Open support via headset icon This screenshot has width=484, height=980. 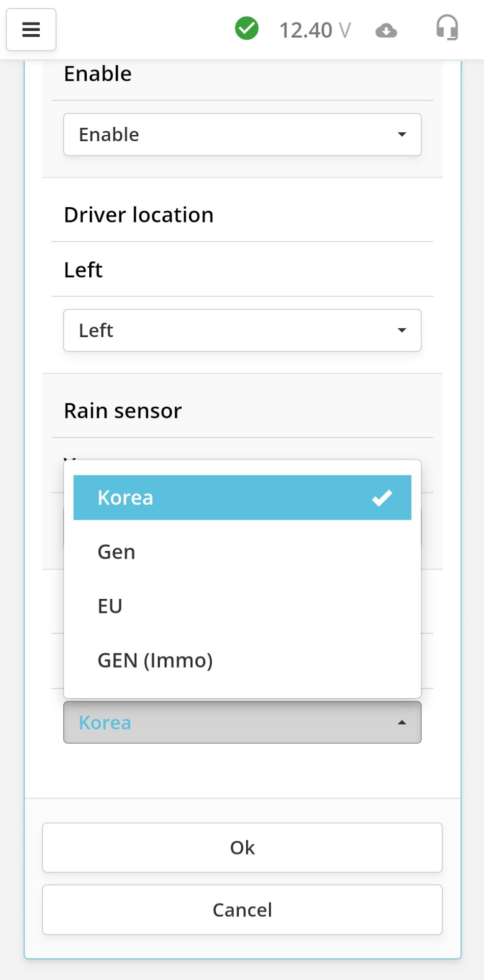(x=447, y=28)
